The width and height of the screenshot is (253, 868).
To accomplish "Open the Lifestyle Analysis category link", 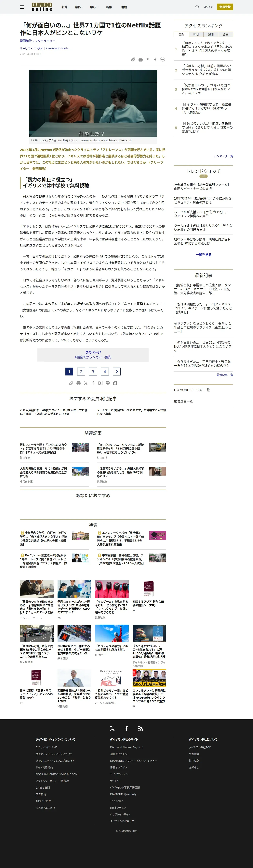I will point(57,49).
